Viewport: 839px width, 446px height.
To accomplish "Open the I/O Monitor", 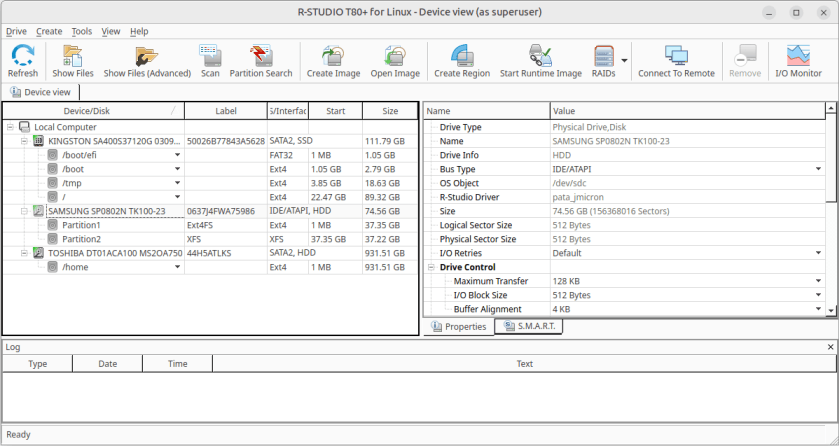I will coord(798,56).
